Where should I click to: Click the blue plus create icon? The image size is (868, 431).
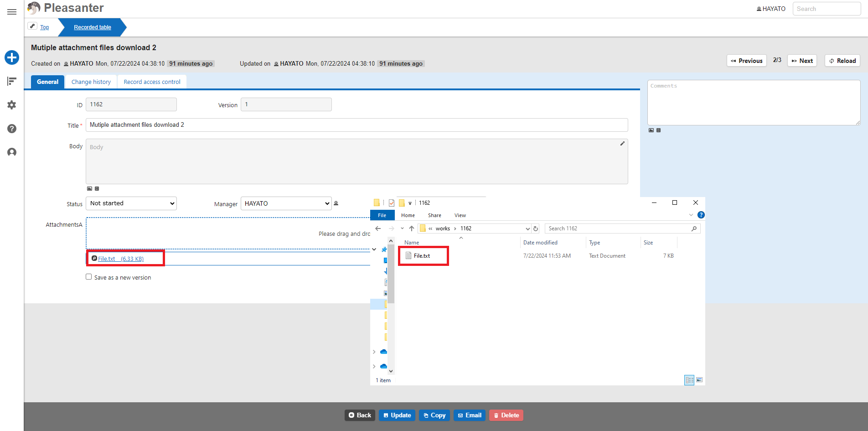pos(12,57)
